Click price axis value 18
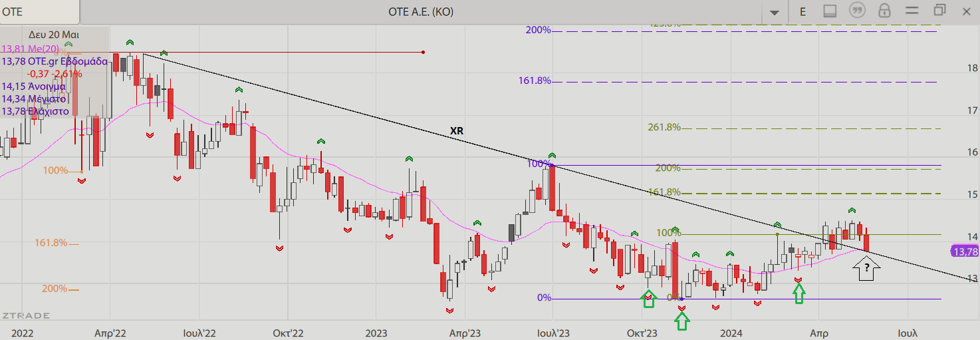This screenshot has width=980, height=340. point(972,68)
